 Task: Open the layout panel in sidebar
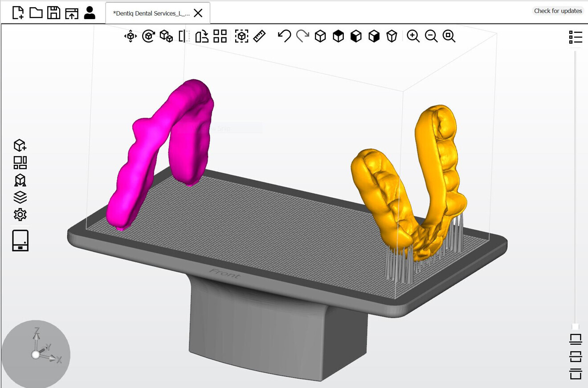(20, 163)
